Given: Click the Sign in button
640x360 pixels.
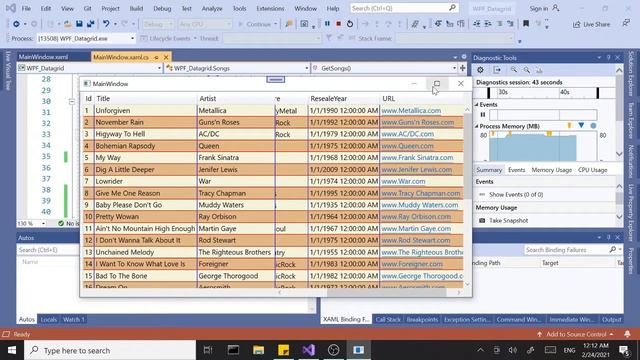Looking at the screenshot, I should (544, 8).
